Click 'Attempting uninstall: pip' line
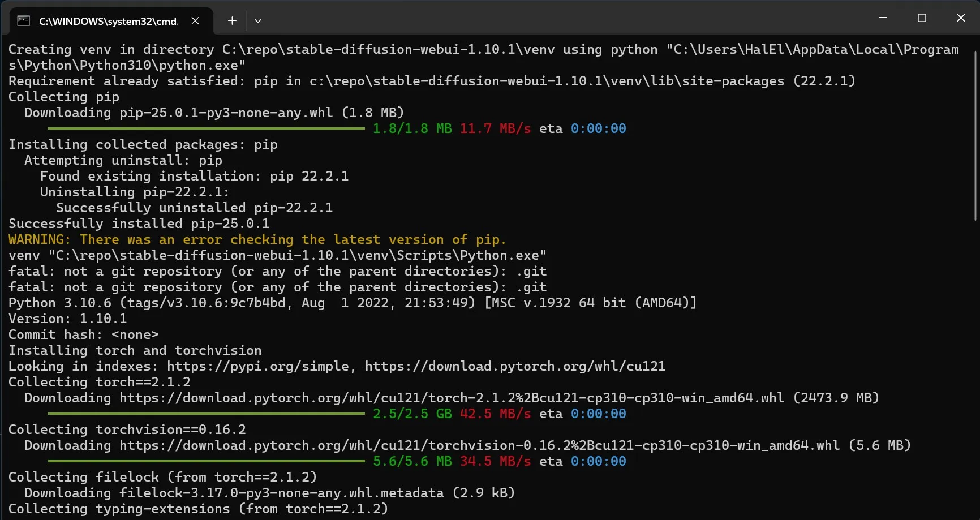 click(123, 160)
